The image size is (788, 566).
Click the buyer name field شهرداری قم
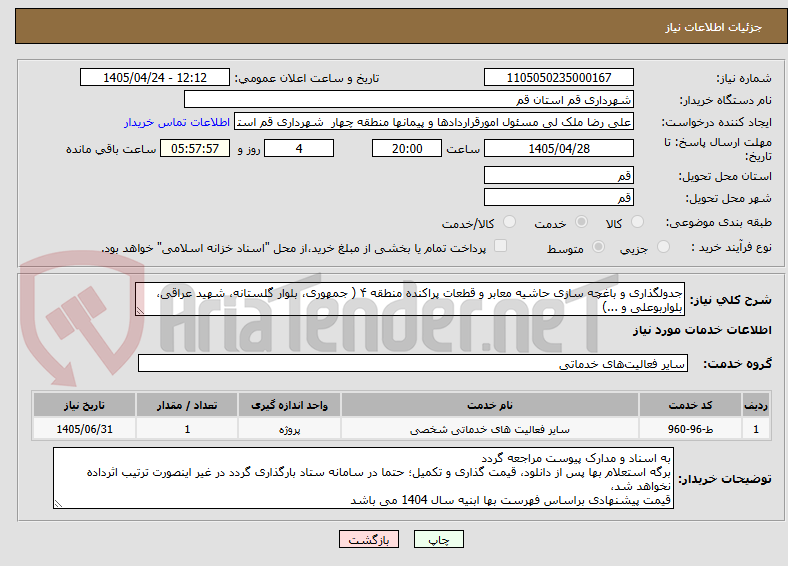pyautogui.click(x=409, y=100)
